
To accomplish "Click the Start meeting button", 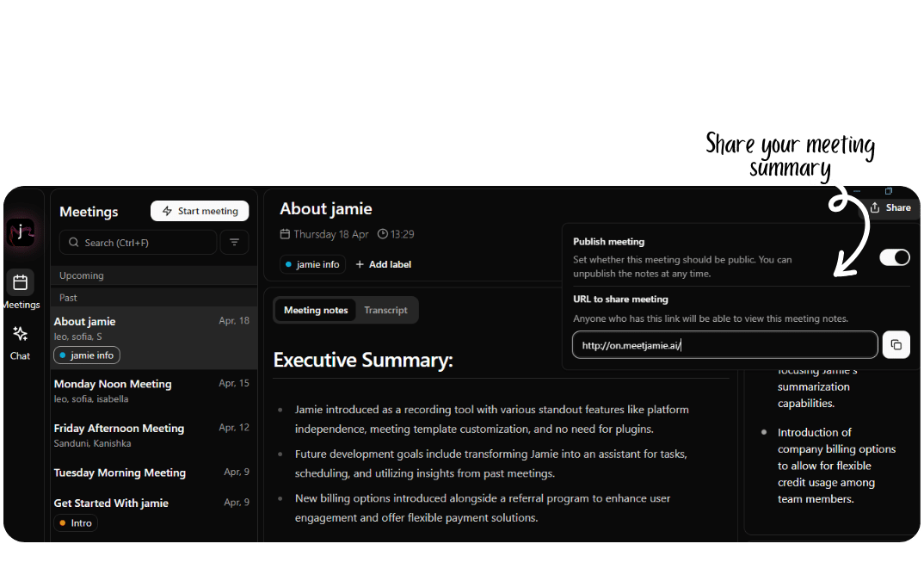I will (x=200, y=211).
